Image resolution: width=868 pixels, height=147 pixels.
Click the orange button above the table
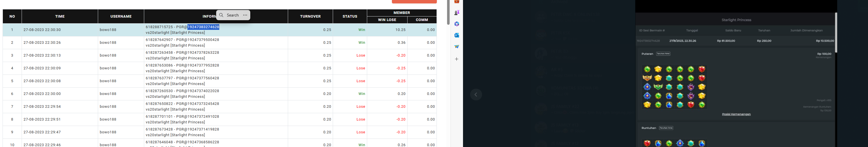coord(414,2)
